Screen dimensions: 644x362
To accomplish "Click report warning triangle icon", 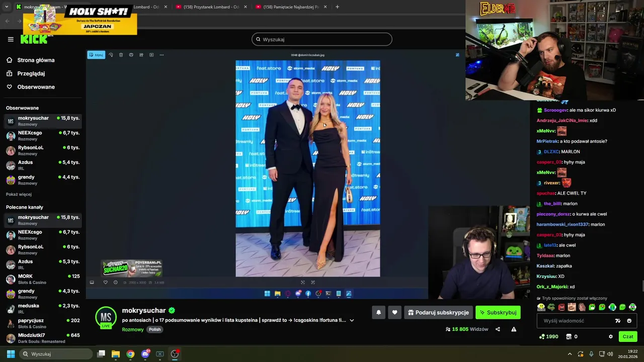I will point(514,329).
